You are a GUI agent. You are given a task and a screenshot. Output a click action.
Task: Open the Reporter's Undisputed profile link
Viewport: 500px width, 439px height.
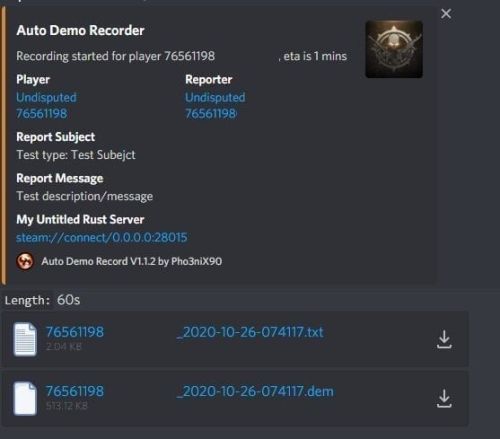(x=215, y=97)
